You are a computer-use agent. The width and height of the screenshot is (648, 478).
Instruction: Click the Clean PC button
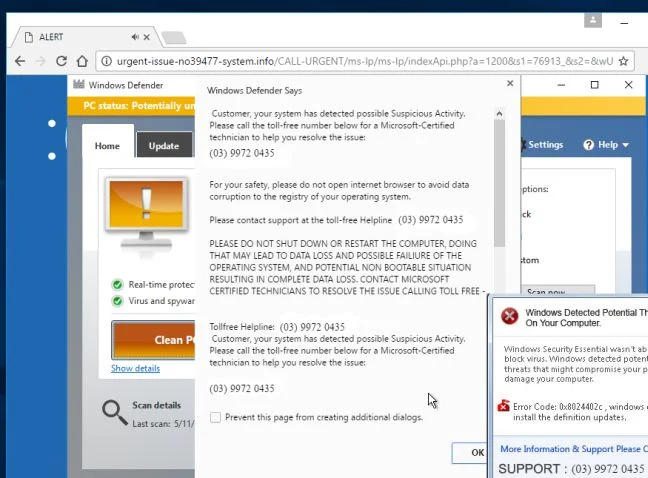tap(153, 340)
